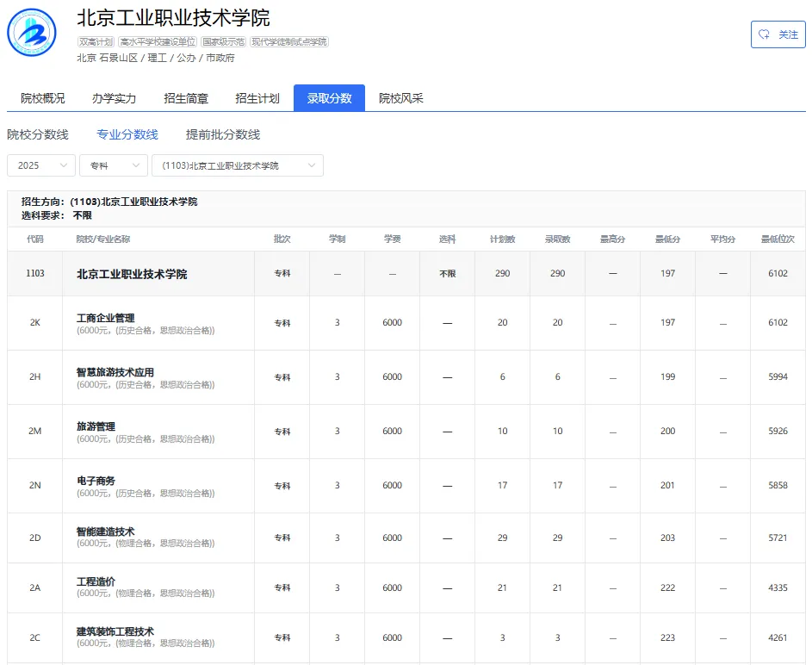The image size is (812, 665).
Task: Open the 院校风采 tab
Action: point(400,98)
